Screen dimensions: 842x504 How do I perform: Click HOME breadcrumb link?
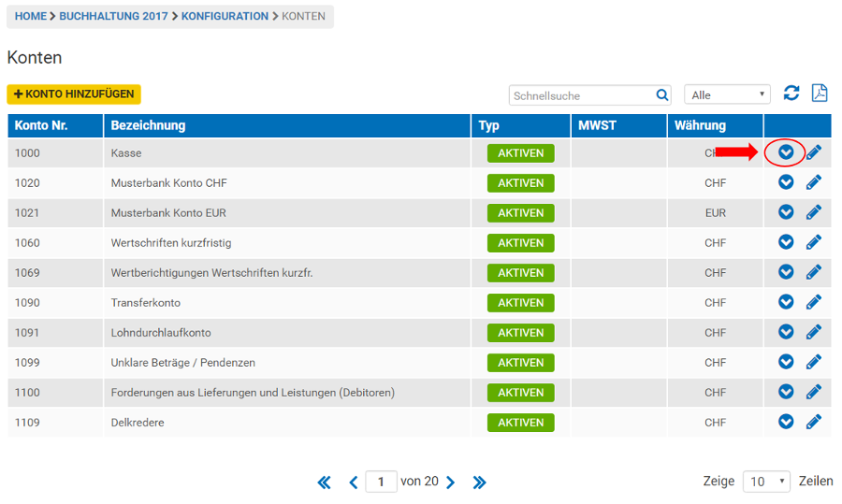click(31, 16)
